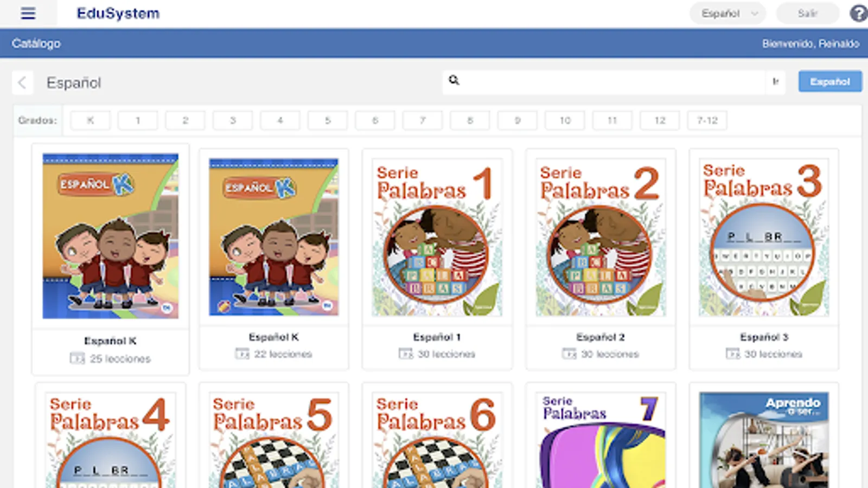Expand the Español language dropdown
The width and height of the screenshot is (868, 488).
click(727, 14)
